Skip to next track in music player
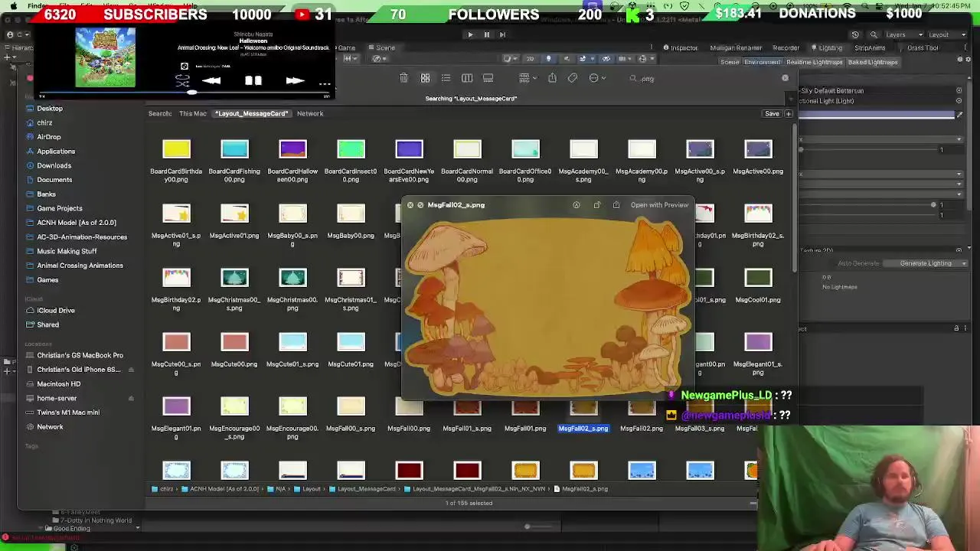The height and width of the screenshot is (551, 980). [x=295, y=80]
